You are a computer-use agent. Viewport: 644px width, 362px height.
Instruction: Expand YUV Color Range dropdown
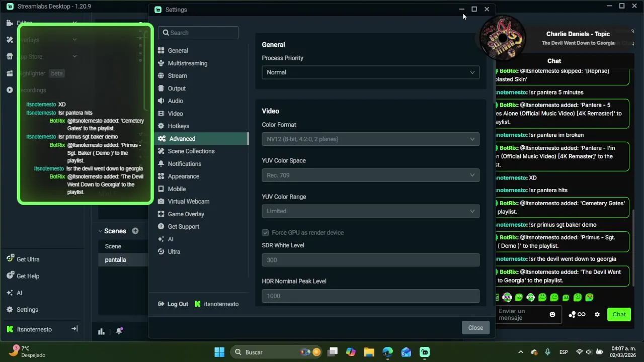coord(370,211)
